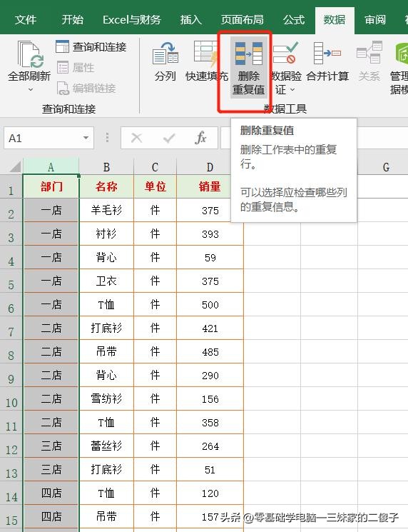
Task: Open the Excel与财务 tab
Action: point(131,20)
